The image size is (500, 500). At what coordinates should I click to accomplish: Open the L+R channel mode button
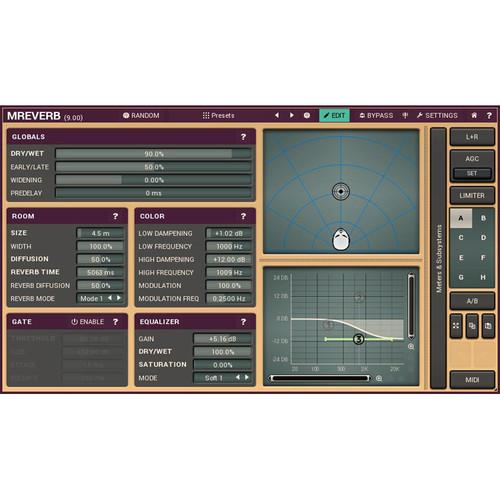(x=472, y=137)
